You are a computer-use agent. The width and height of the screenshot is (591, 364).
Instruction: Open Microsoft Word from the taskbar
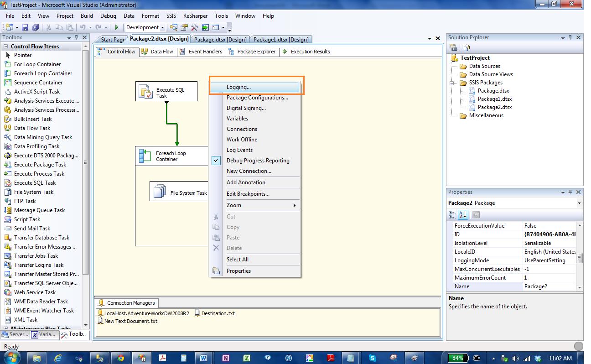point(203,358)
